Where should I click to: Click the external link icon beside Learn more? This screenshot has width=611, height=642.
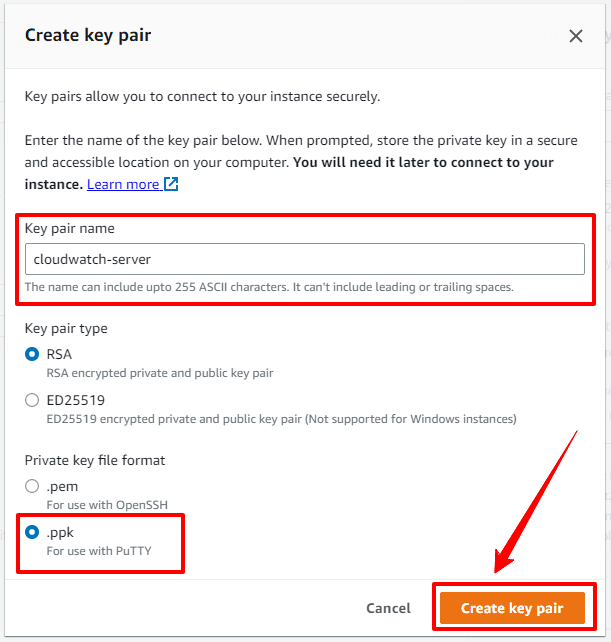[x=171, y=184]
